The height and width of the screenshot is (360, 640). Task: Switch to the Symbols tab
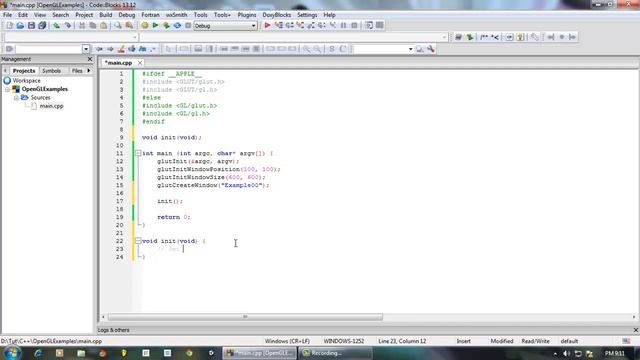[x=51, y=71]
